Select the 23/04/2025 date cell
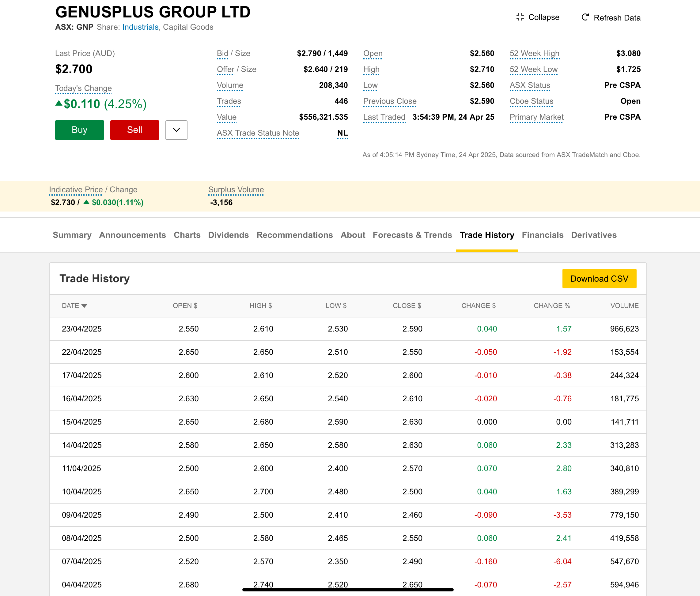 coord(82,329)
